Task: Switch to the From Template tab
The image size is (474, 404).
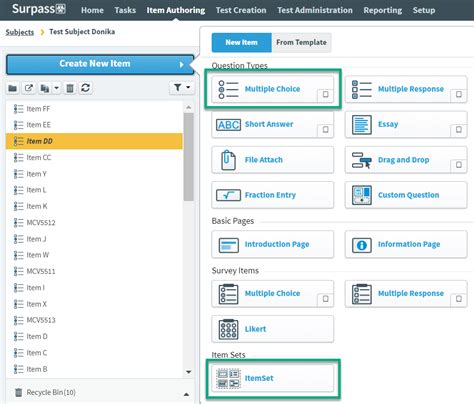Action: coord(301,42)
